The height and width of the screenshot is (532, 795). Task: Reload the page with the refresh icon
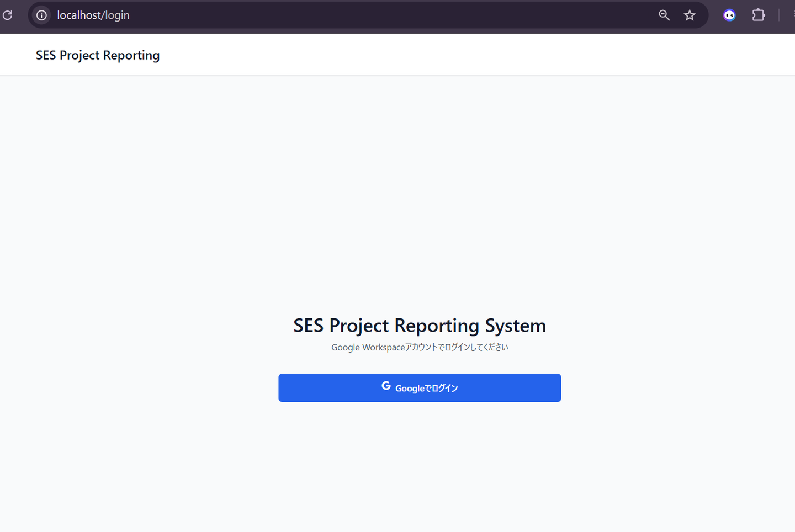[x=8, y=15]
